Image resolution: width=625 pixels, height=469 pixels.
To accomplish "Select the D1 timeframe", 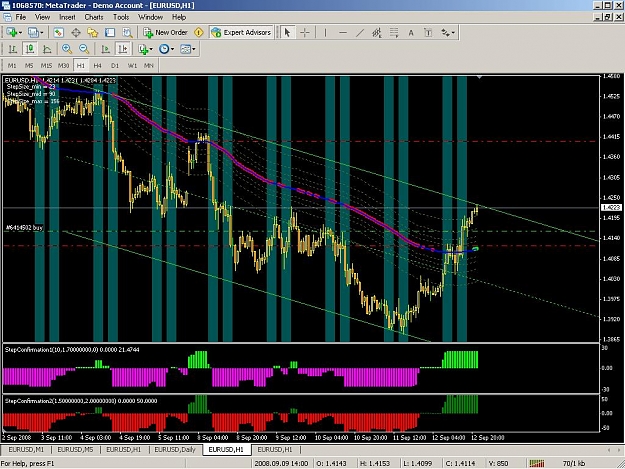I will pyautogui.click(x=115, y=65).
